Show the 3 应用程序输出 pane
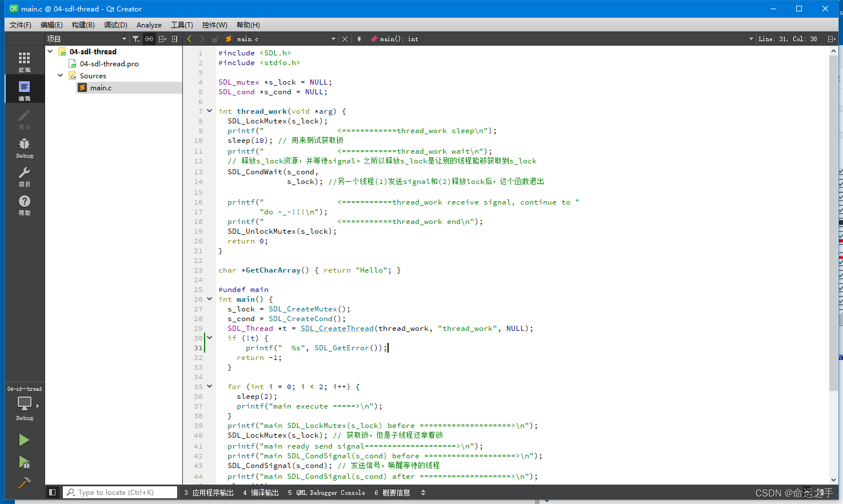 pos(209,493)
